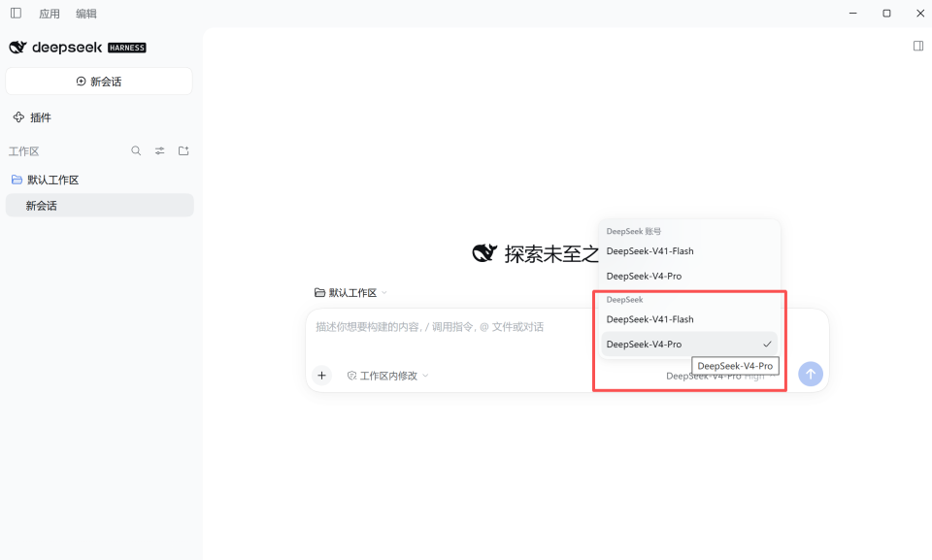
Task: Choose DeepSeek-V41-Flash under the DeepSeek group
Action: tap(689, 319)
